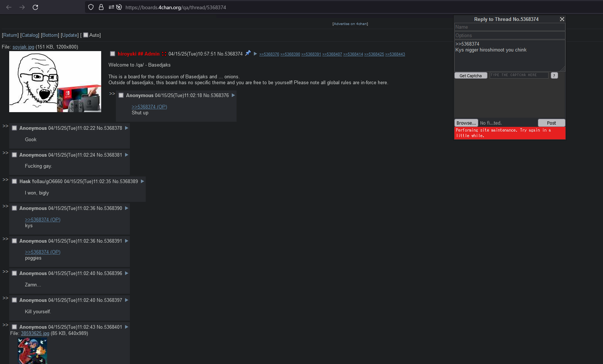Tick the checkbox on post No.5368378
603x364 pixels.
tap(14, 128)
